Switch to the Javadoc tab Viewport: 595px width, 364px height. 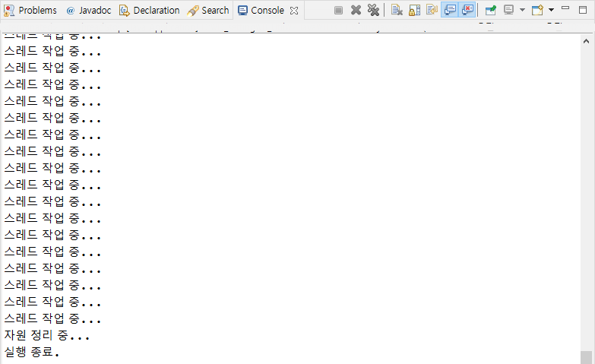click(89, 10)
